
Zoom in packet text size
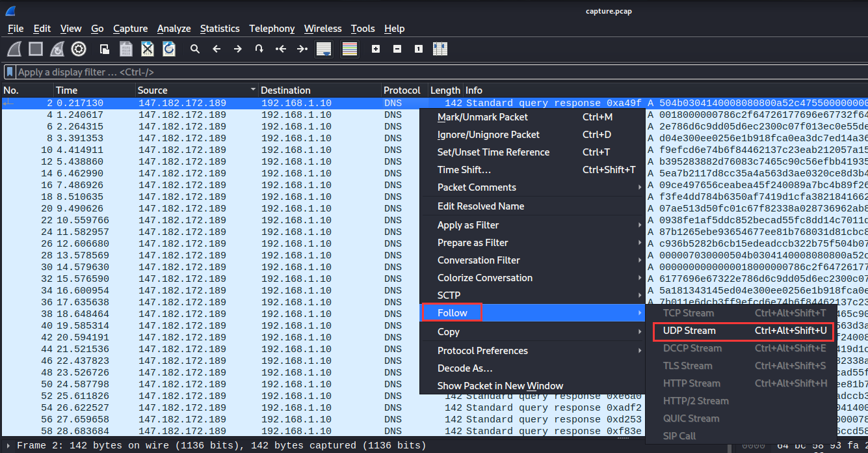click(x=375, y=49)
